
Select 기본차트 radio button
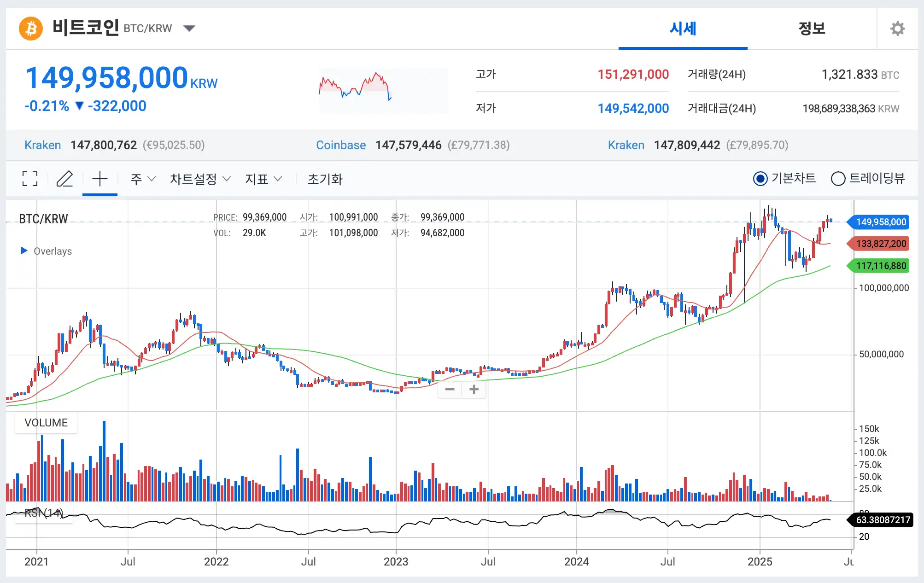tap(760, 179)
